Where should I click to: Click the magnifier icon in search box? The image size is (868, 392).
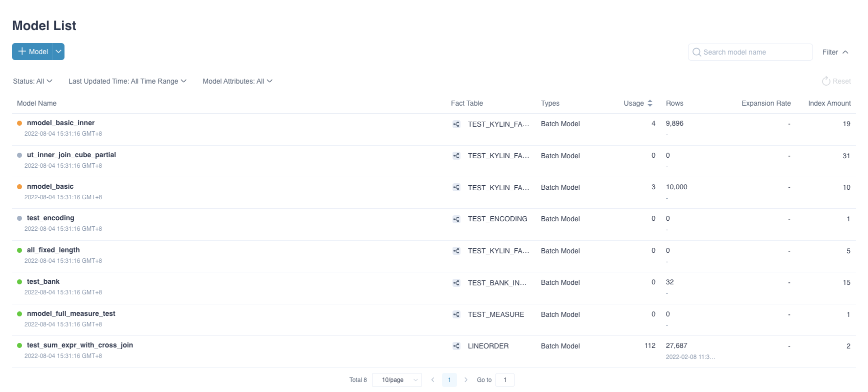(696, 52)
